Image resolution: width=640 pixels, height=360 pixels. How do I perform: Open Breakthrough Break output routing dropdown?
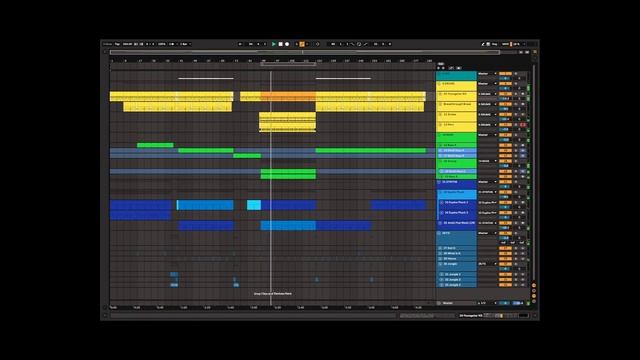click(487, 104)
